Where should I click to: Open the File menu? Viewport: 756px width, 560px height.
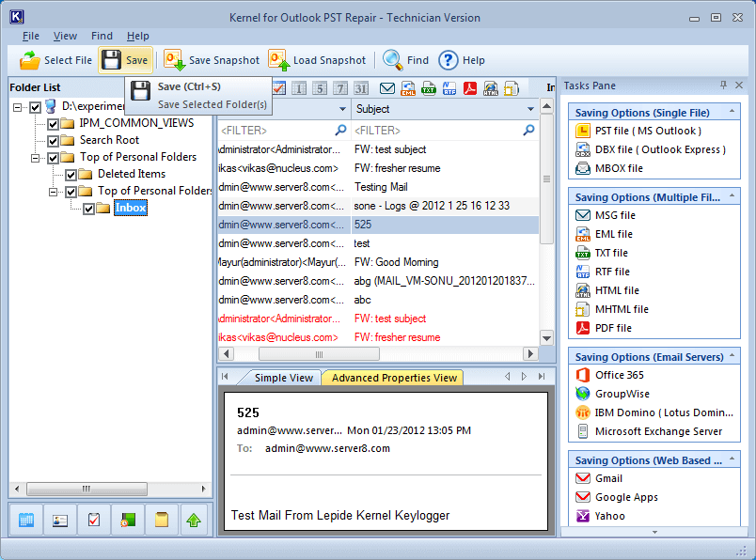pyautogui.click(x=30, y=36)
